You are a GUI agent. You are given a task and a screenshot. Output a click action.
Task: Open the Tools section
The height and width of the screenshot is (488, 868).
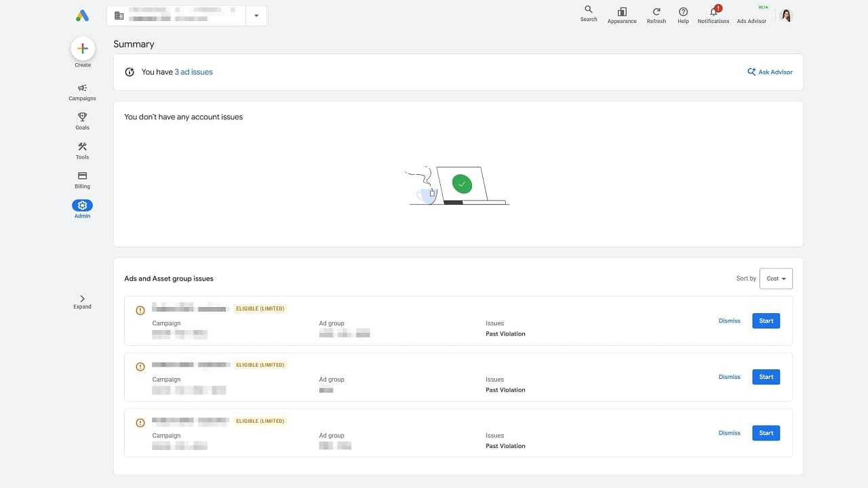pos(82,150)
